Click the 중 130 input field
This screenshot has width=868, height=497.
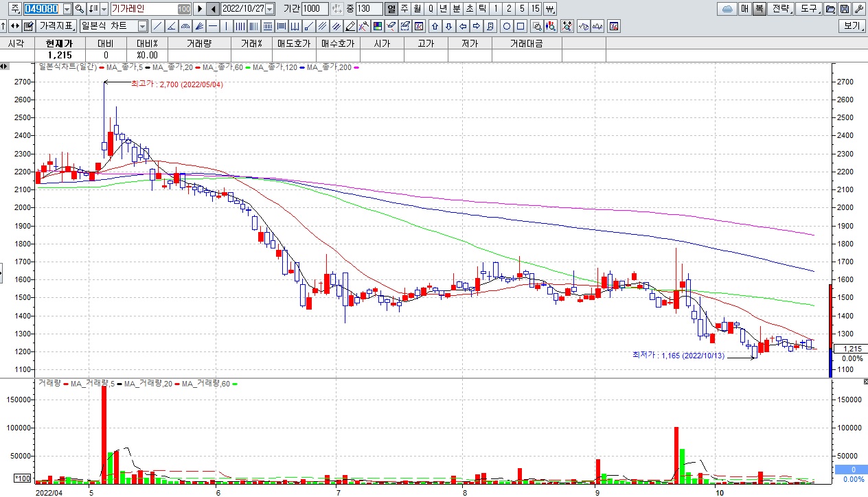pyautogui.click(x=369, y=9)
